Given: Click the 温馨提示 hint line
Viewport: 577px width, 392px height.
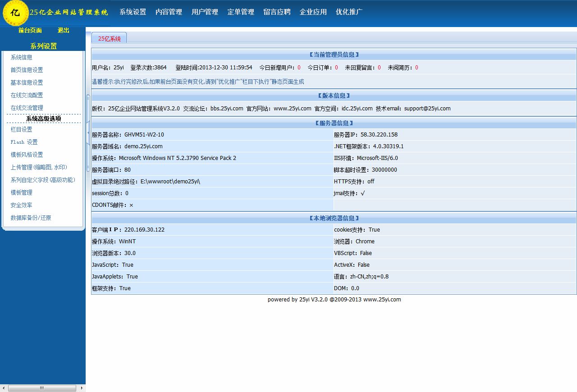Looking at the screenshot, I should coord(198,82).
